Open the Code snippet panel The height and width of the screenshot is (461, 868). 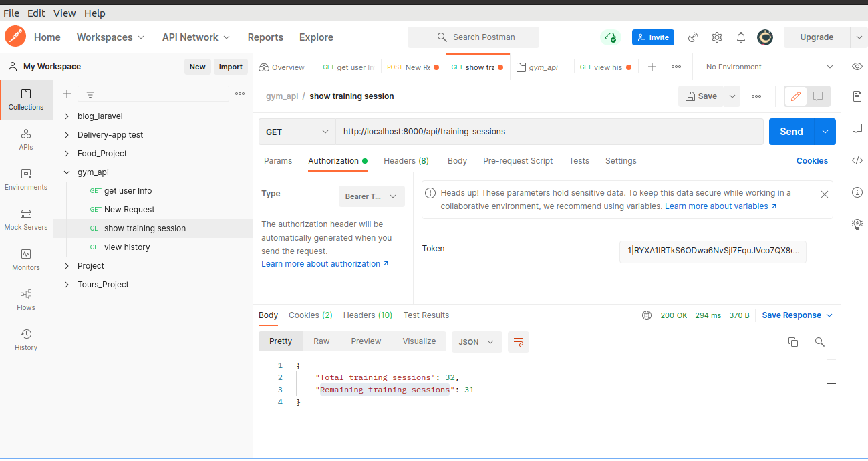[857, 160]
